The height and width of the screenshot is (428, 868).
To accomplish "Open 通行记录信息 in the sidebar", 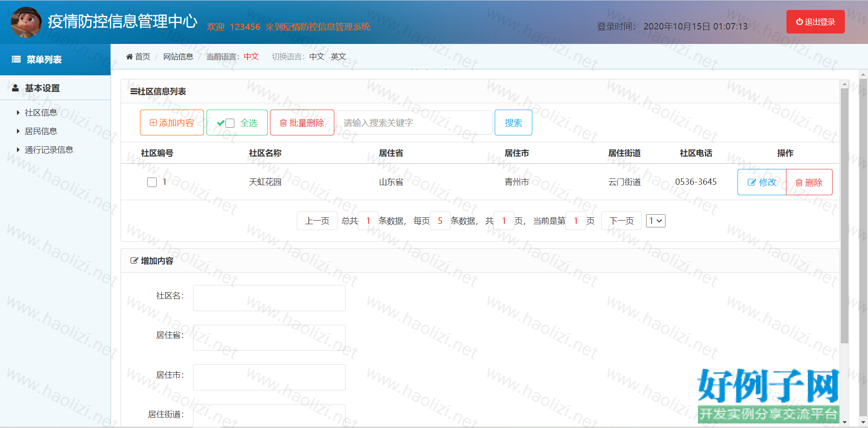I will coord(48,150).
